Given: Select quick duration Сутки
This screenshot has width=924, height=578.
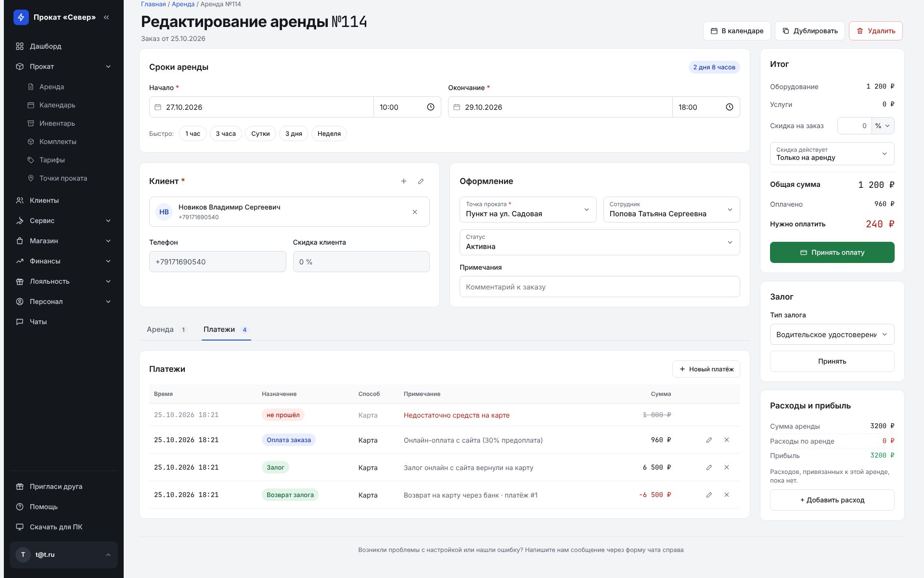Looking at the screenshot, I should point(260,133).
